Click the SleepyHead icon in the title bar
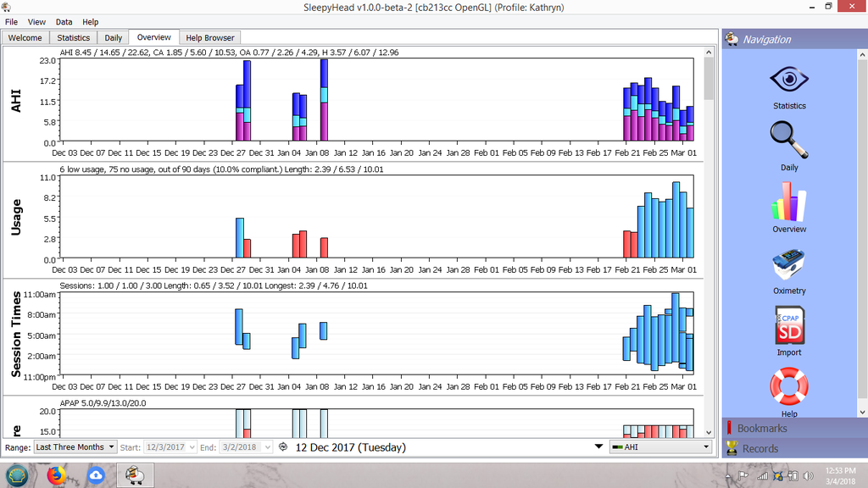The height and width of the screenshot is (488, 868). [6, 7]
